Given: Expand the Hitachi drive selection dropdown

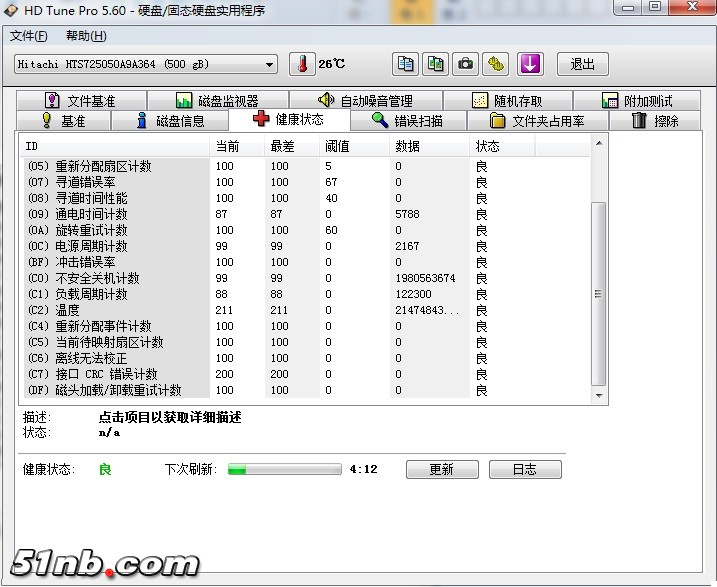Looking at the screenshot, I should pyautogui.click(x=269, y=65).
